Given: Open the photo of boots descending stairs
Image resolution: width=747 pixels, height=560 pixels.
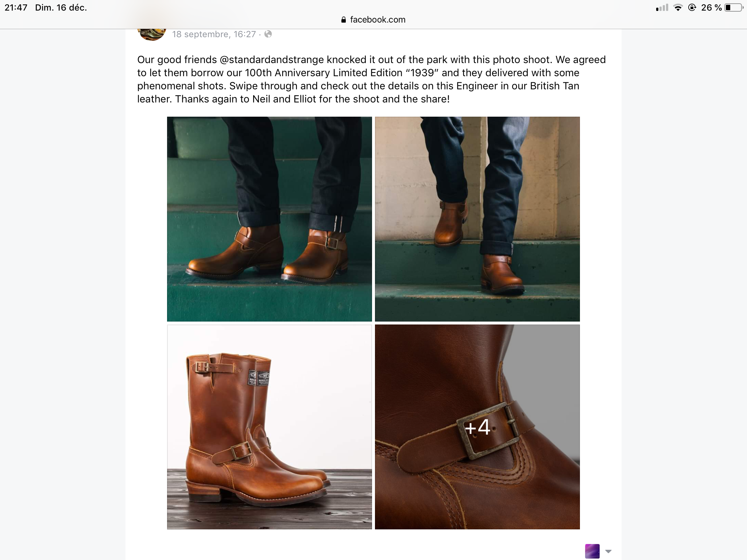Looking at the screenshot, I should [x=477, y=219].
